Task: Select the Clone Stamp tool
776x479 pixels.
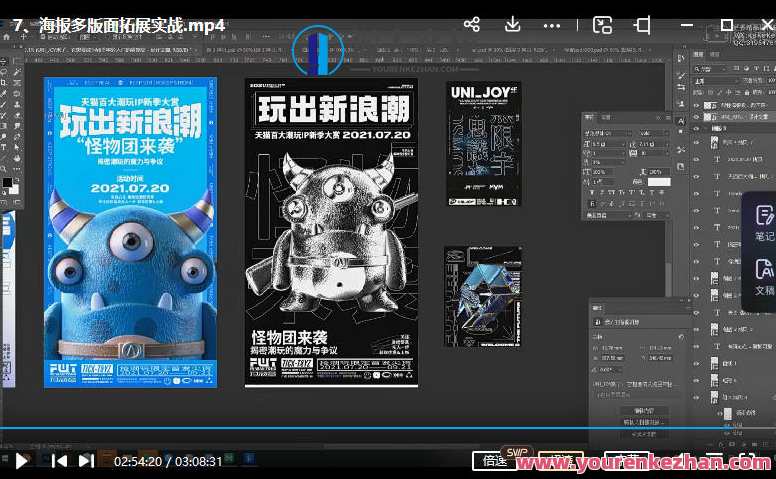Action: [16, 104]
